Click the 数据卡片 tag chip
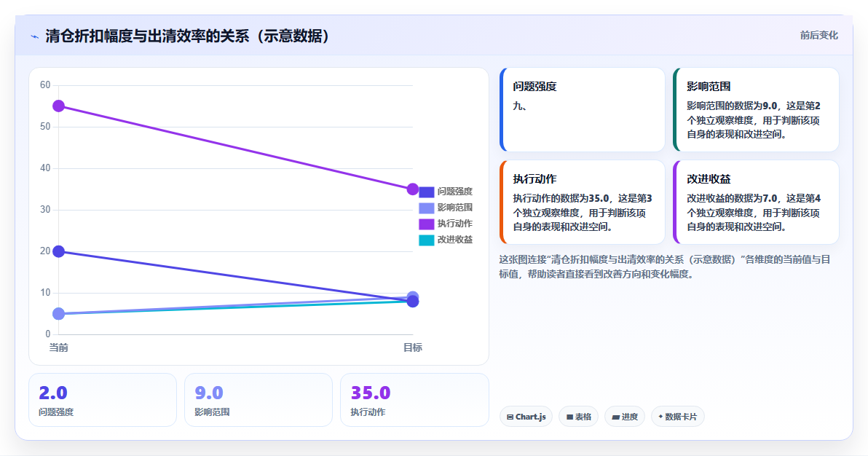This screenshot has width=868, height=456. point(677,417)
